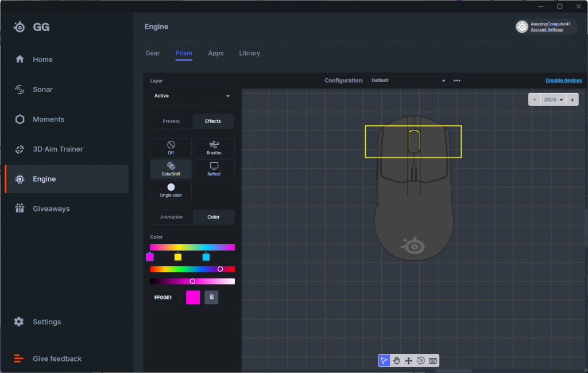Image resolution: width=588 pixels, height=373 pixels.
Task: Select the ColorShift effect
Action: point(171,169)
